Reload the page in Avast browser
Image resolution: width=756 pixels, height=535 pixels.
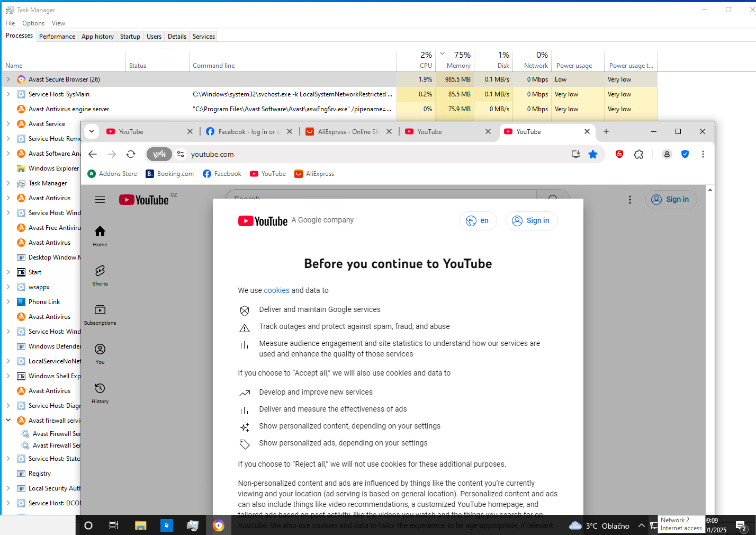click(131, 154)
